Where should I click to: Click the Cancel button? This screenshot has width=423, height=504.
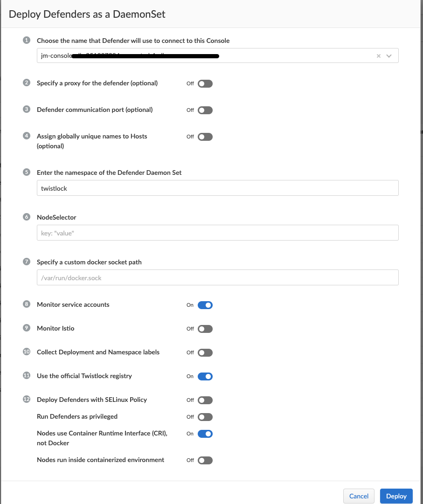click(x=359, y=496)
